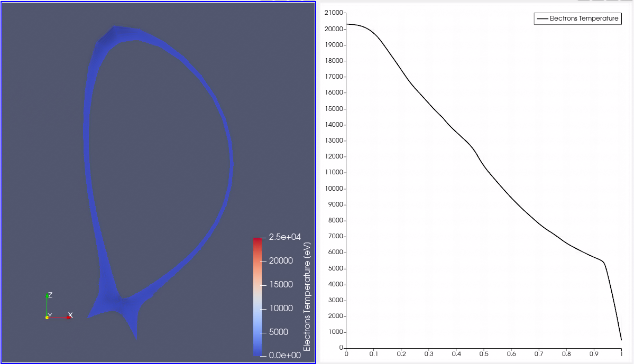634x364 pixels.
Task: Click the '9000' chart y-axis label
Action: 335,204
